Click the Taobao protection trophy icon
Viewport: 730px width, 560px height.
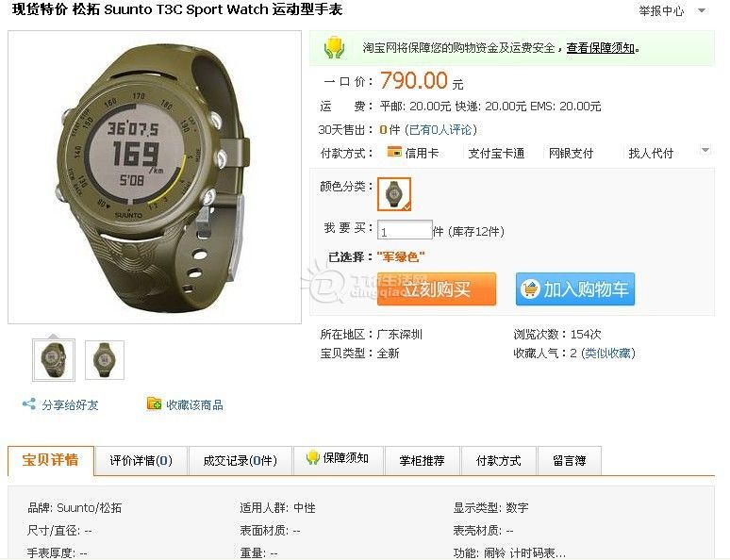pyautogui.click(x=334, y=48)
